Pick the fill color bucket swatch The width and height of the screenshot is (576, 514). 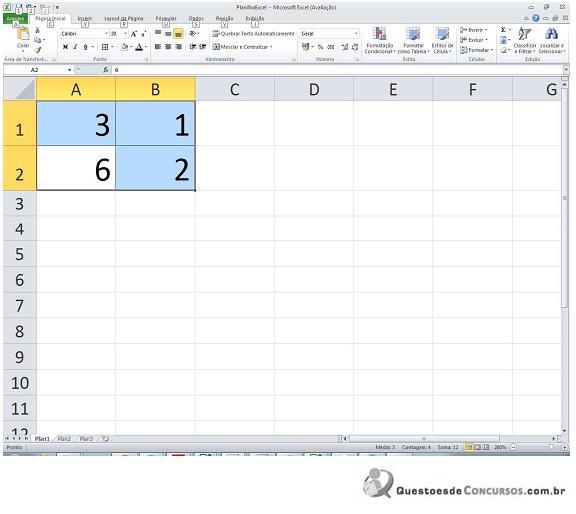click(x=125, y=47)
